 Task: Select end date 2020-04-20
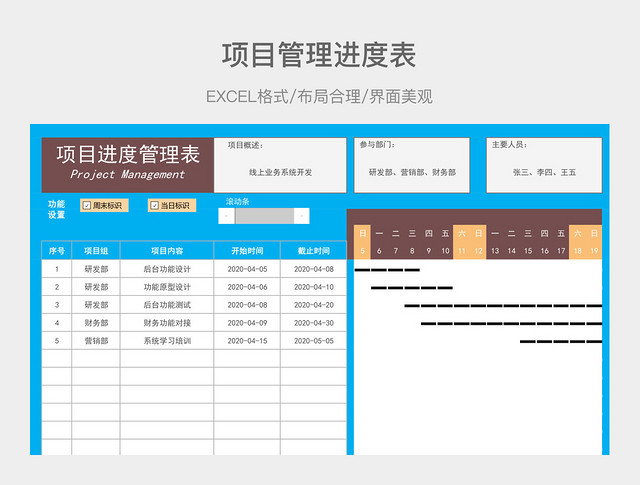313,305
